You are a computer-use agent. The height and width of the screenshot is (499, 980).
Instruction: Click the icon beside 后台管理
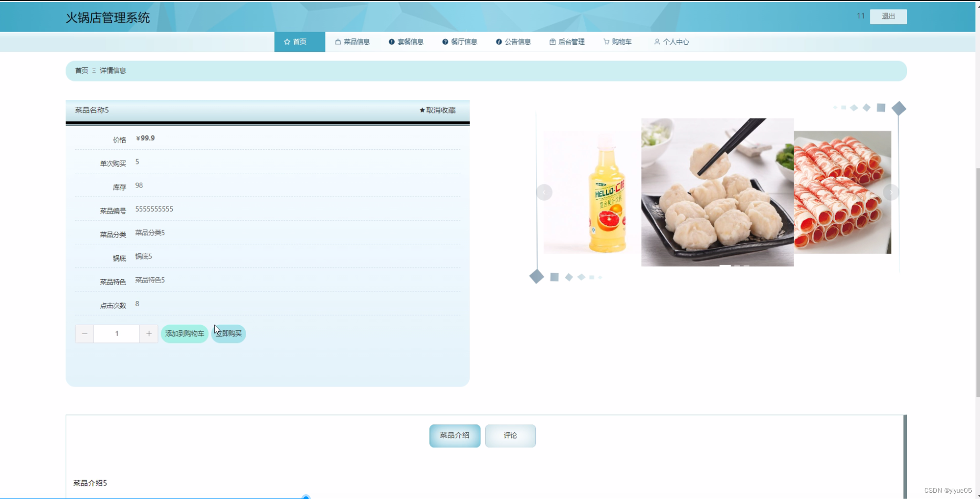[552, 42]
